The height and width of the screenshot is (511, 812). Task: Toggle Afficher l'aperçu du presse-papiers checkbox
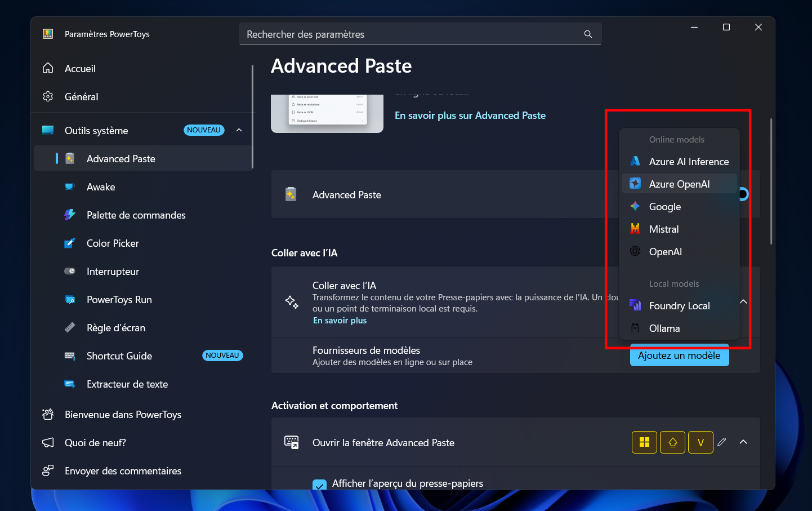point(319,484)
